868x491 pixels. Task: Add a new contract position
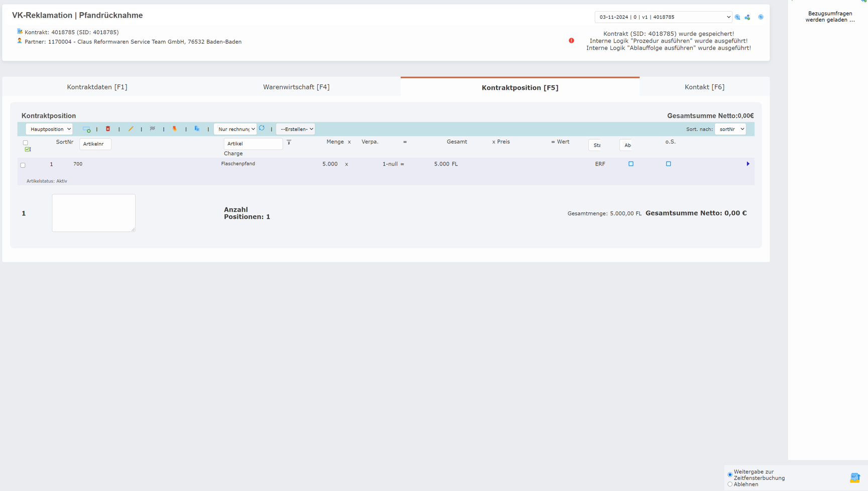pyautogui.click(x=87, y=129)
